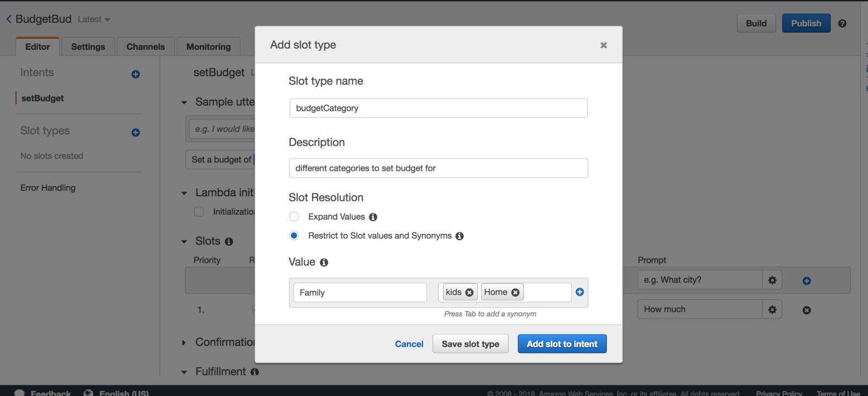This screenshot has width=868, height=396.
Task: Collapse the Fulfillment section
Action: 184,372
